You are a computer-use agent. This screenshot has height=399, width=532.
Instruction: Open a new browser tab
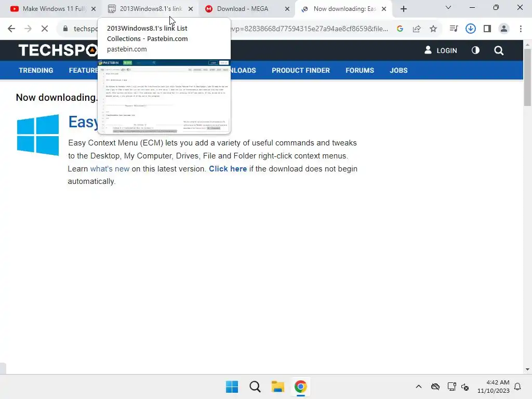click(403, 9)
